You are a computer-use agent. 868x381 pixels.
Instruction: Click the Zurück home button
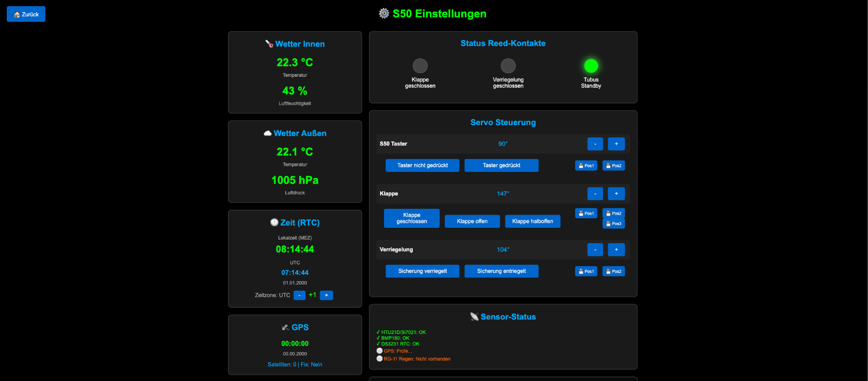[26, 14]
